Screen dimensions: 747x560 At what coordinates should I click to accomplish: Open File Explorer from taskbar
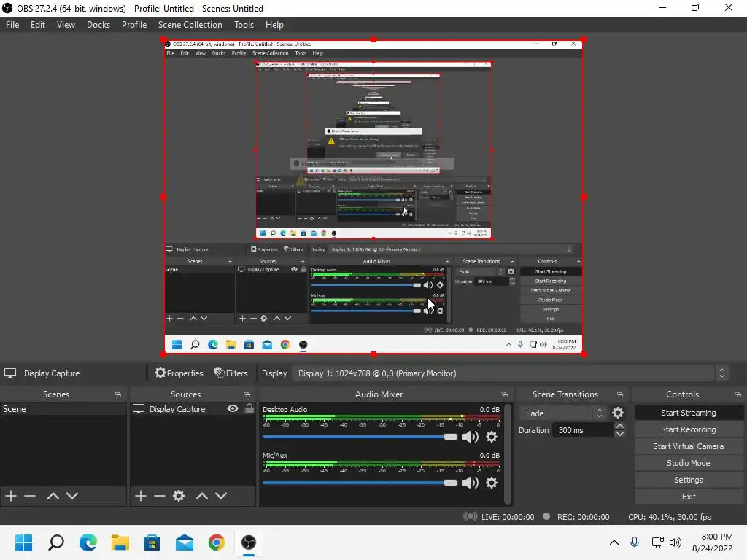120,542
